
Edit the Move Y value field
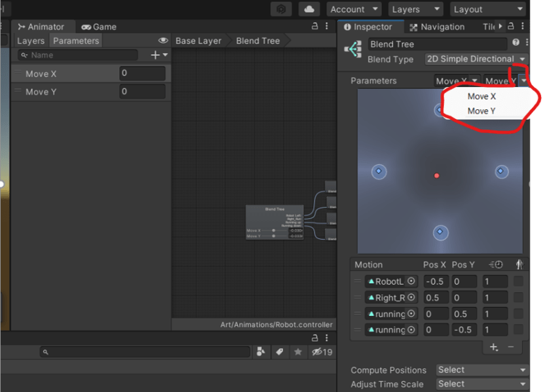click(142, 92)
